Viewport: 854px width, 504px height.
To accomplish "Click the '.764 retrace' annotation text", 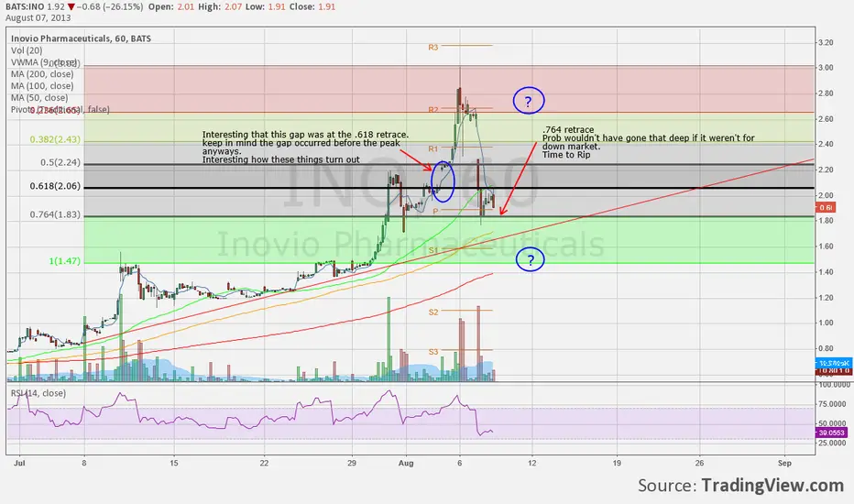I will (x=568, y=130).
